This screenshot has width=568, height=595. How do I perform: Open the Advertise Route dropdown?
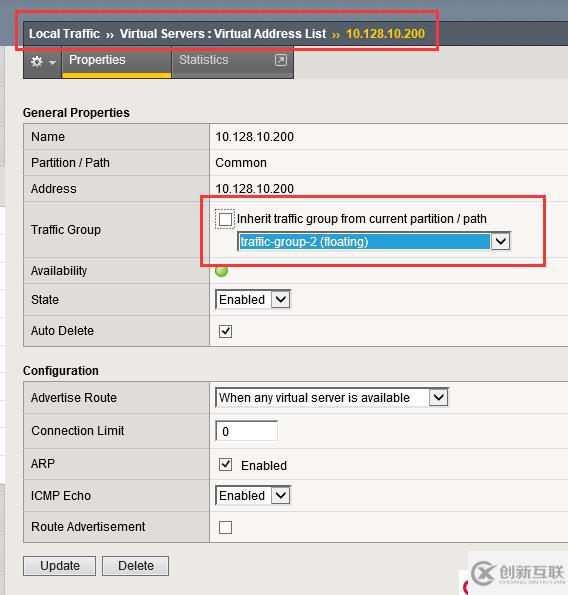point(332,398)
